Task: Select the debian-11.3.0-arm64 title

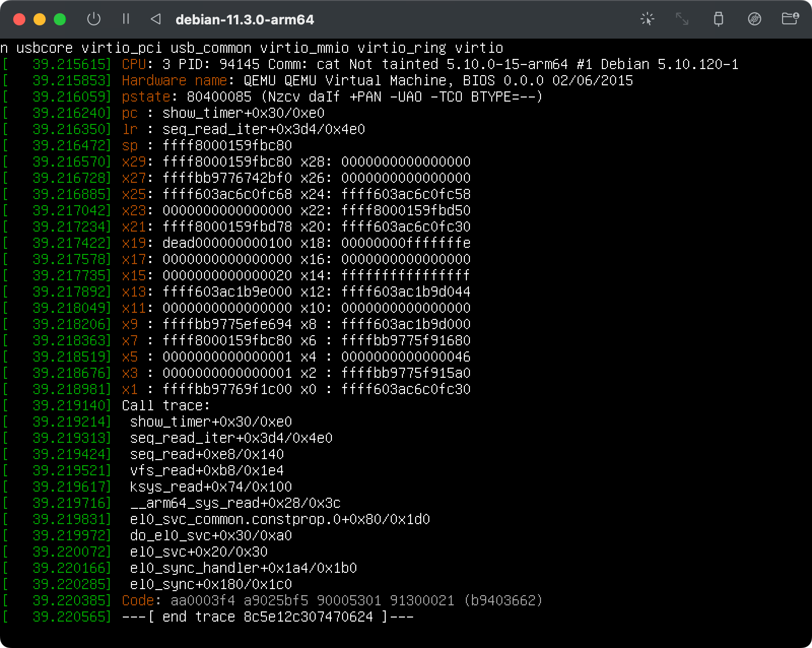Action: click(245, 20)
